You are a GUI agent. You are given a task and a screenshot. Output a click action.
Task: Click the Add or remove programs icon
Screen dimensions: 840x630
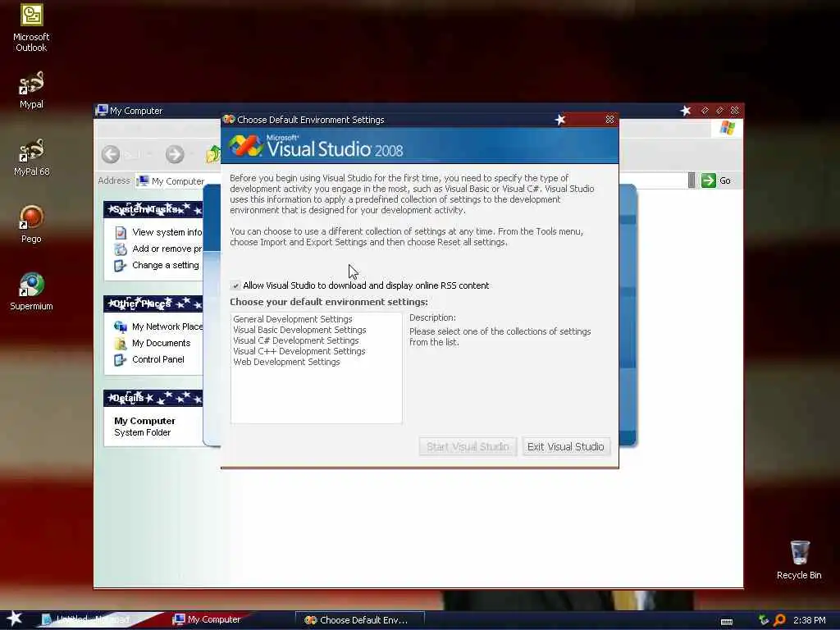point(121,249)
